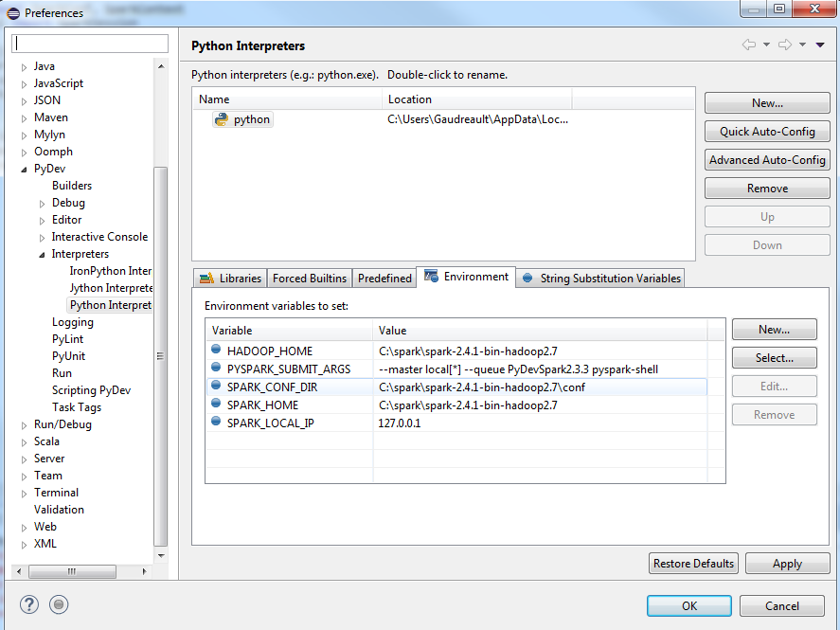Collapse the Interpreters tree node
The width and height of the screenshot is (840, 630).
[x=42, y=255]
